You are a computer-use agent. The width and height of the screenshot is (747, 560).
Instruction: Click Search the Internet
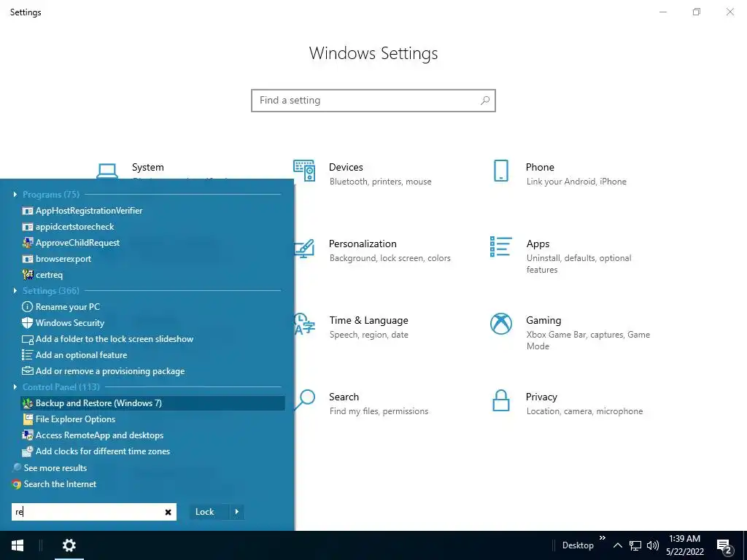(x=60, y=484)
